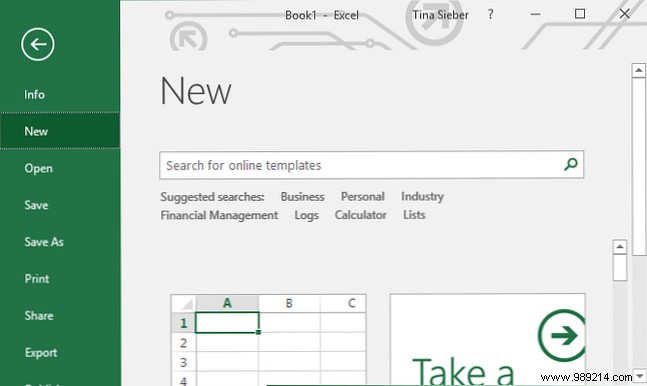647x386 pixels.
Task: Click the magnifier search icon
Action: pyautogui.click(x=571, y=164)
